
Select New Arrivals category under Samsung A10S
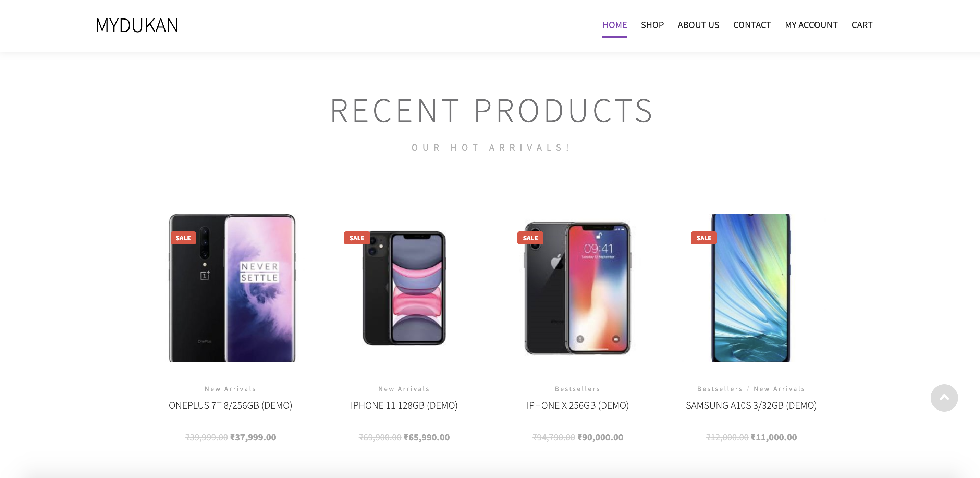click(779, 389)
